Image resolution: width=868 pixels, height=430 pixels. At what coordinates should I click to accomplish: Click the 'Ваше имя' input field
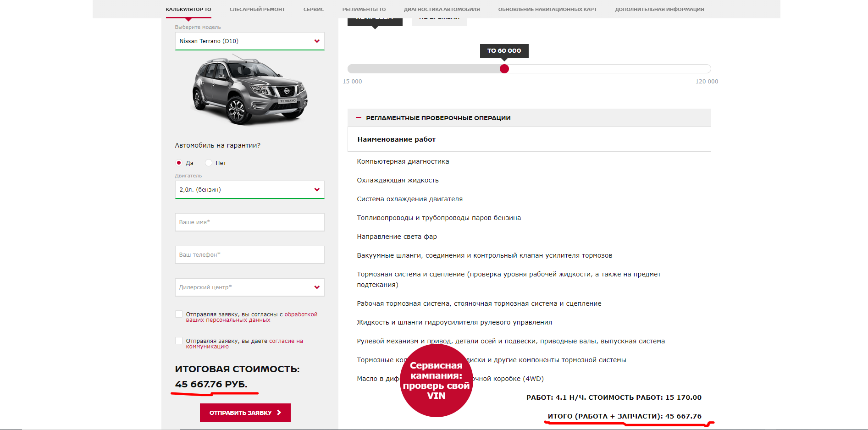249,222
